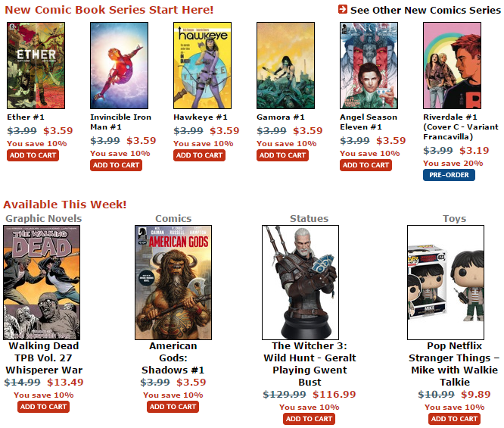The width and height of the screenshot is (504, 428).
Task: Open the Riverdale #1 cover image
Action: click(x=453, y=65)
